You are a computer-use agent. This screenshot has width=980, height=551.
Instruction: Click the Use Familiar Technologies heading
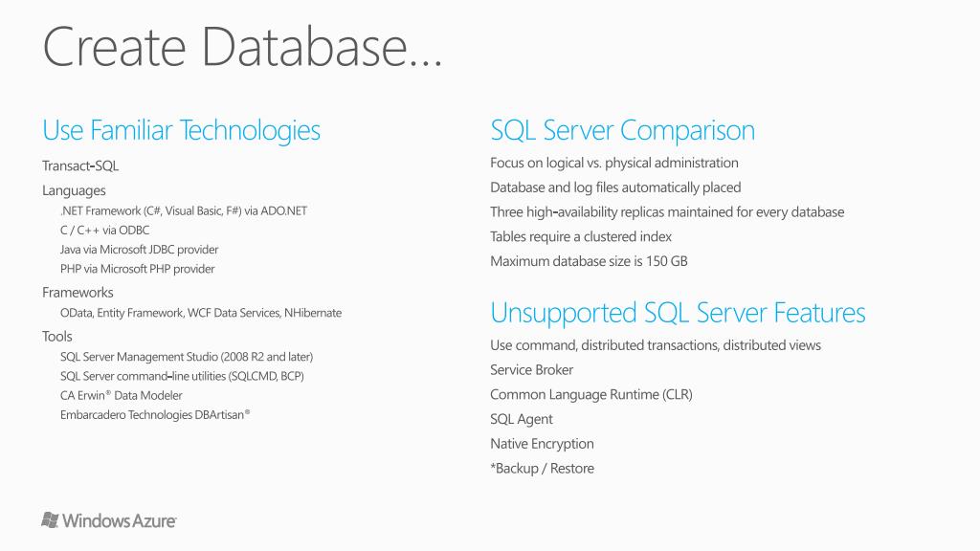(x=181, y=131)
